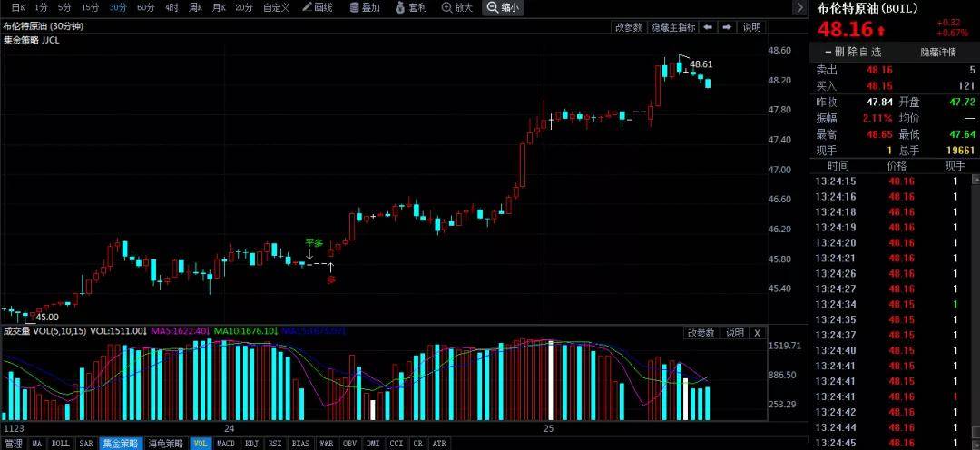Select the W&R indicator tab
Image resolution: width=980 pixels, height=450 pixels.
click(327, 443)
